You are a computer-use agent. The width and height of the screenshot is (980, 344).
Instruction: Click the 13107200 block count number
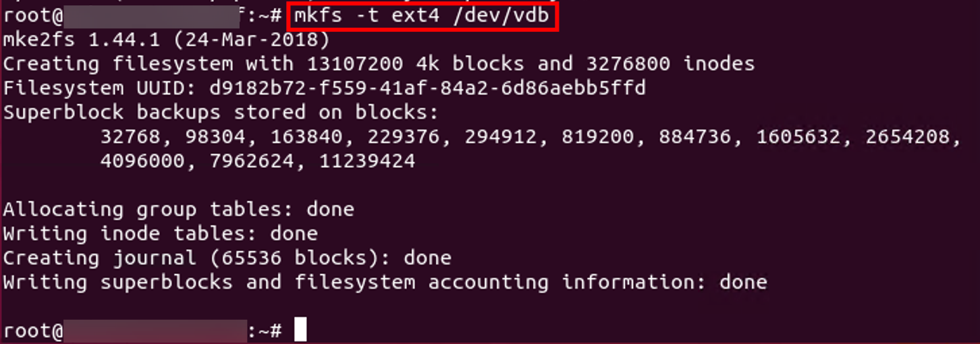point(355,64)
